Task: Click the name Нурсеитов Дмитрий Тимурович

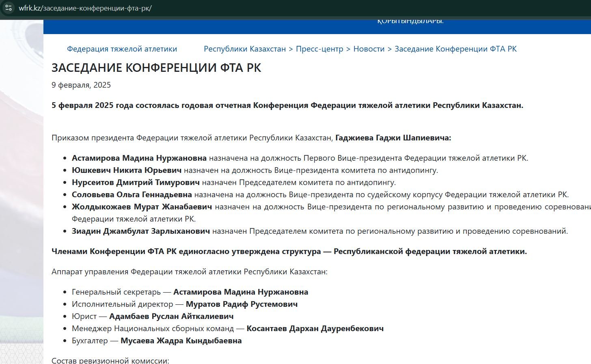Action: coord(136,183)
